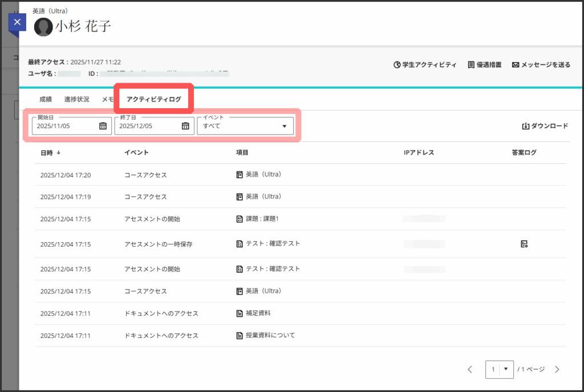
Task: Click the 授業資料について document entry
Action: (x=270, y=336)
